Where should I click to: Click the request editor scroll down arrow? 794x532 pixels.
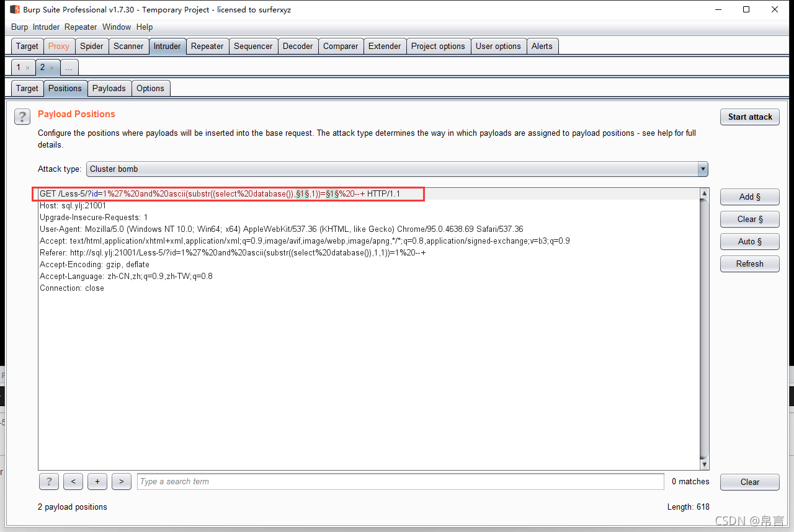point(704,464)
